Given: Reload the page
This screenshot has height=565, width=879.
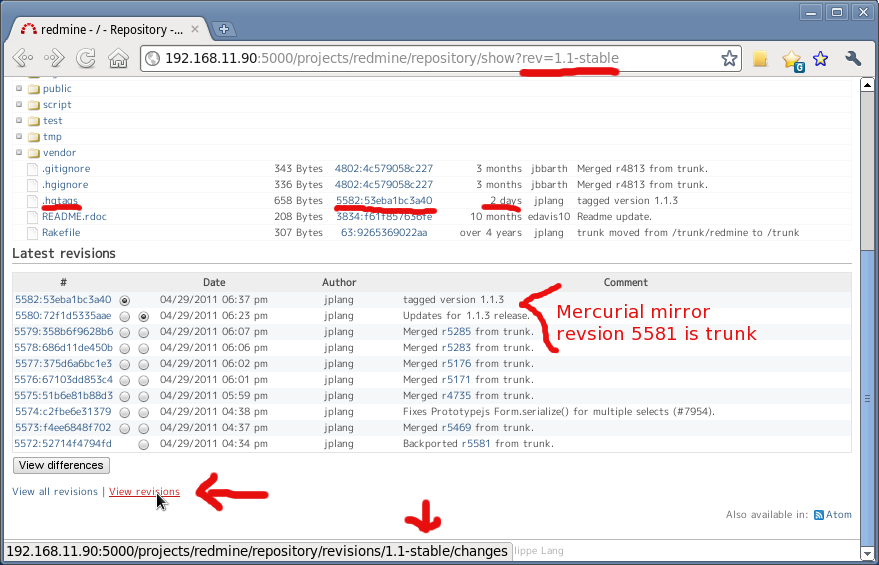Looking at the screenshot, I should pos(86,58).
